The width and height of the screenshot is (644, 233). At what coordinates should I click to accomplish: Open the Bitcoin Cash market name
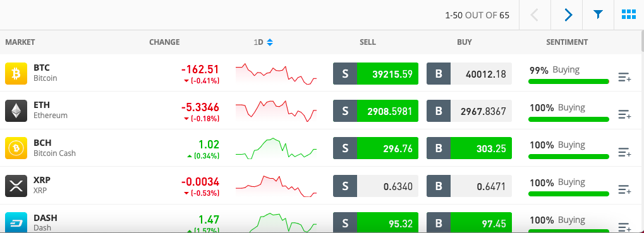54,153
